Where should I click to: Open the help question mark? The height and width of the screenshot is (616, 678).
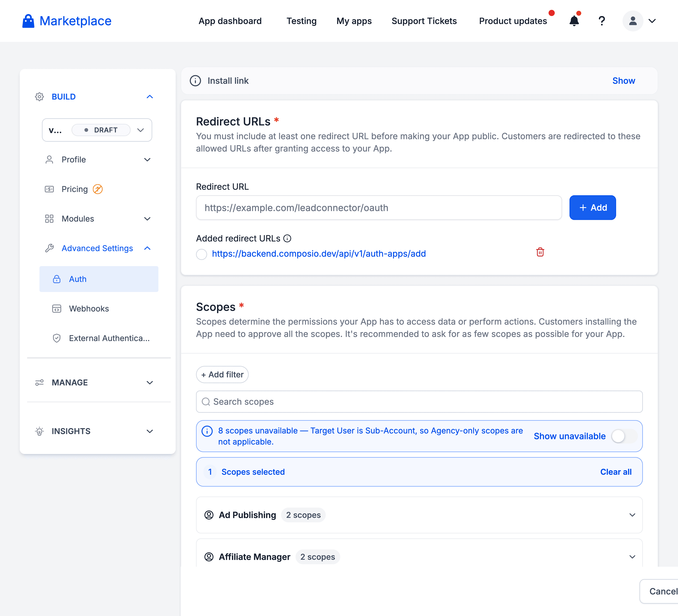(602, 21)
